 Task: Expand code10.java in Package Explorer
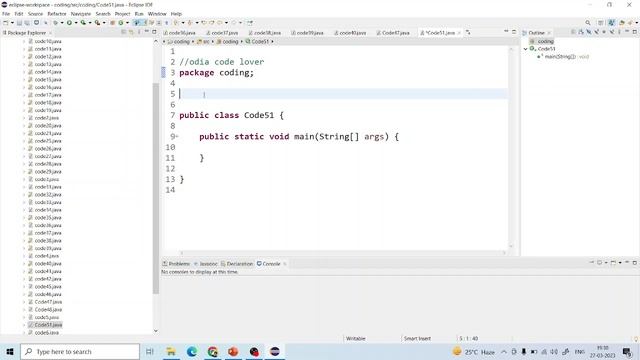(24, 41)
